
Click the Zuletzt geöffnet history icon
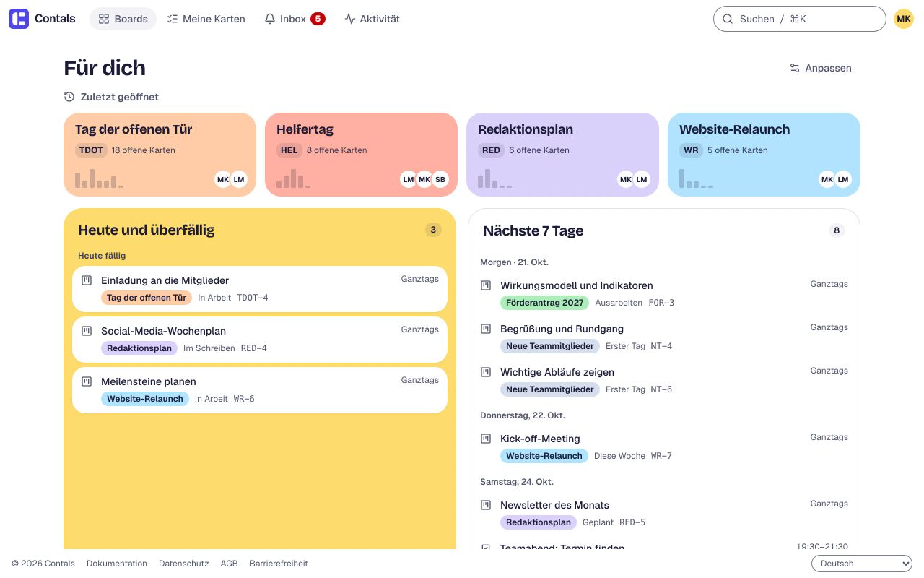pos(69,97)
